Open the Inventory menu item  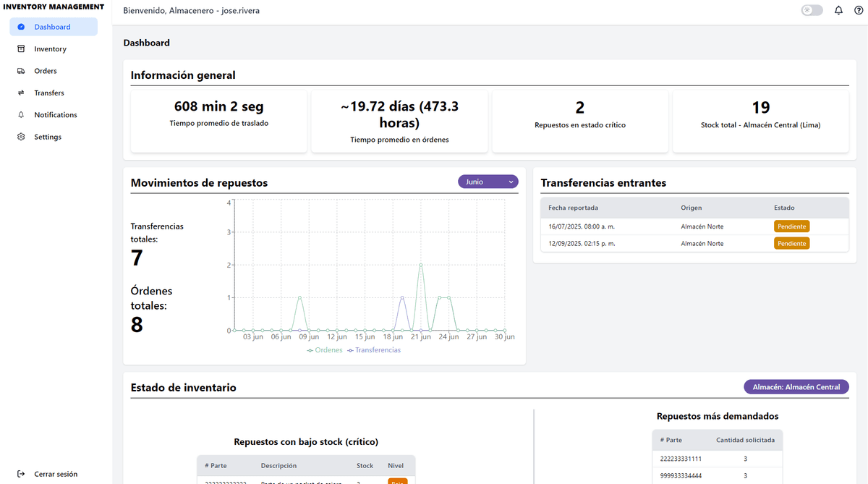54,49
